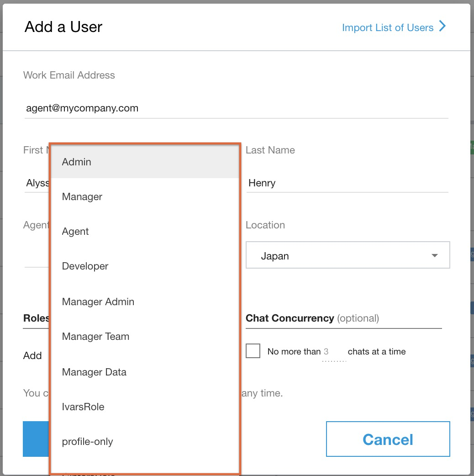This screenshot has height=476, width=474.
Task: Click the Cancel button
Action: 387,439
